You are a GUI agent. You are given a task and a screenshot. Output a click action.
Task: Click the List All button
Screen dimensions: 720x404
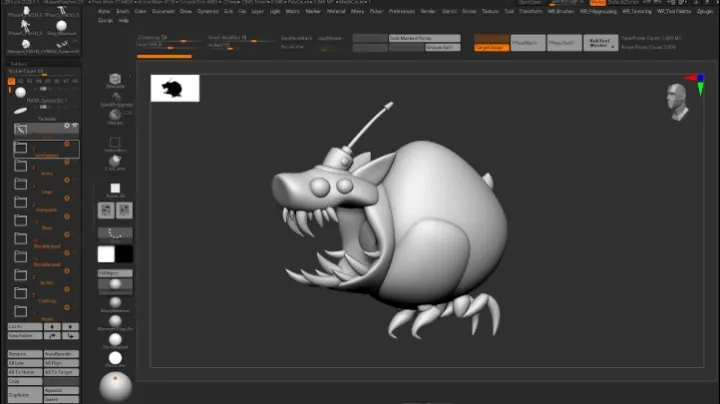pyautogui.click(x=25, y=327)
